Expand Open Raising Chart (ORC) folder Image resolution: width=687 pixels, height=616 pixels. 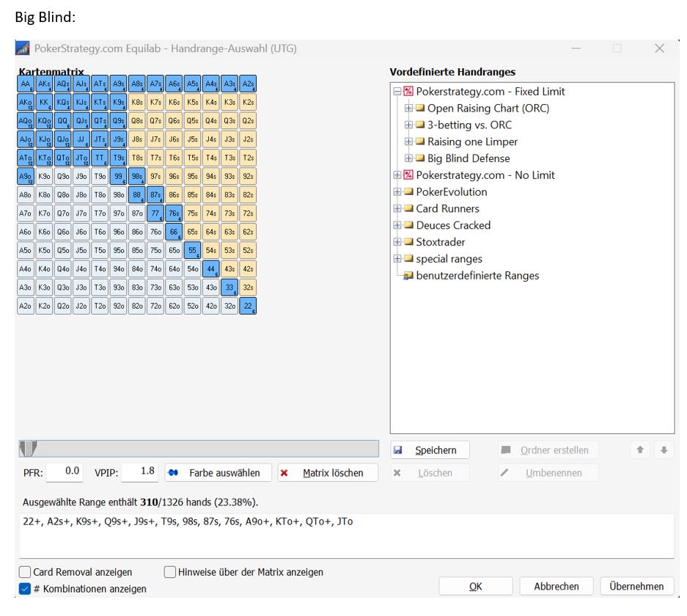(x=408, y=108)
